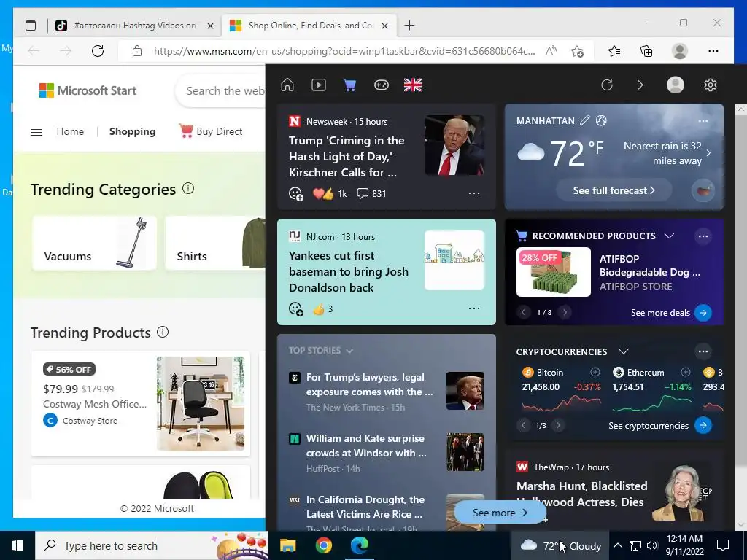Open the widgets home feed icon
This screenshot has width=747, height=560.
pos(287,85)
